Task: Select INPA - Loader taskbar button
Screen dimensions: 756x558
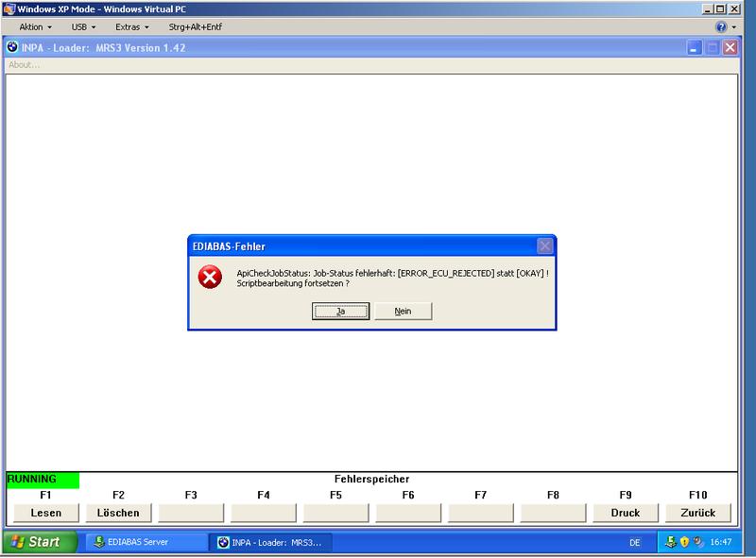Action: click(x=270, y=542)
